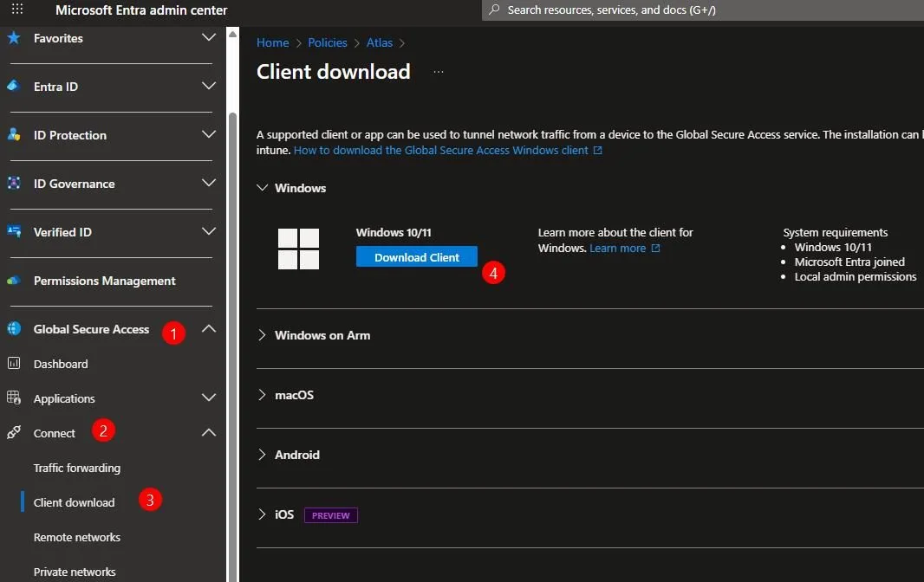This screenshot has height=582, width=924.
Task: Click external-link icon after Learn more
Action: tap(655, 249)
